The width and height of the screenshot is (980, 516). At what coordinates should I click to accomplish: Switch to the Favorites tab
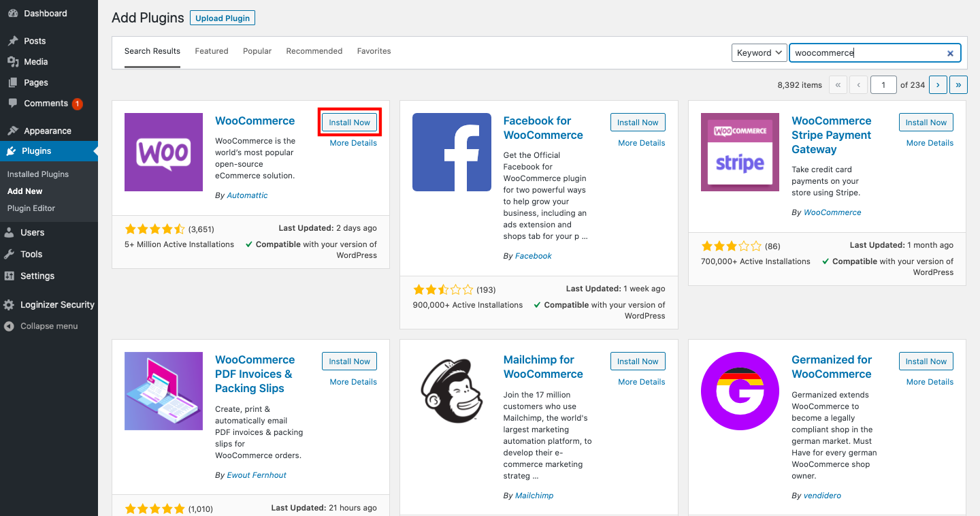[x=374, y=51]
